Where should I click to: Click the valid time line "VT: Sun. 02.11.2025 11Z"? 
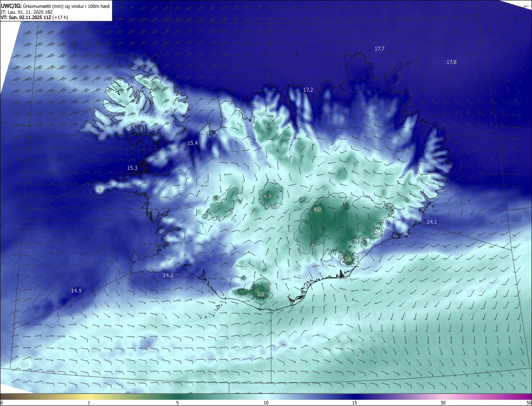pos(26,17)
